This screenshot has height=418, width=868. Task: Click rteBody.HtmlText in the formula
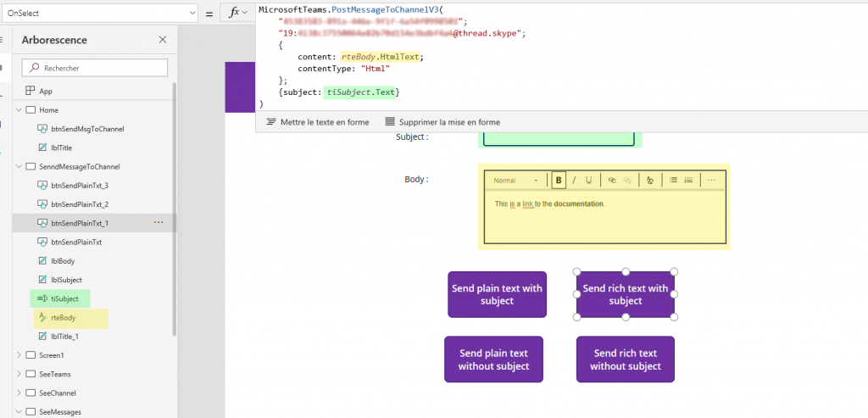[381, 57]
